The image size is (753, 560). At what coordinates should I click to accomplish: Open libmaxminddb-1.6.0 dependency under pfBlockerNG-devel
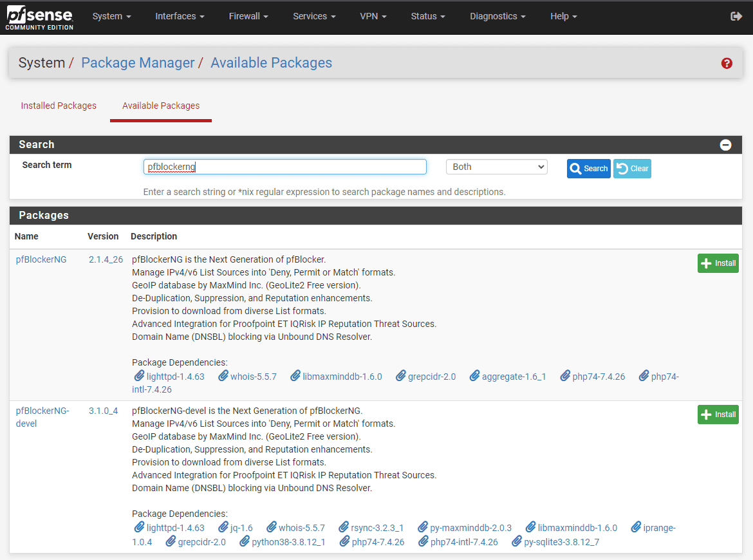572,528
